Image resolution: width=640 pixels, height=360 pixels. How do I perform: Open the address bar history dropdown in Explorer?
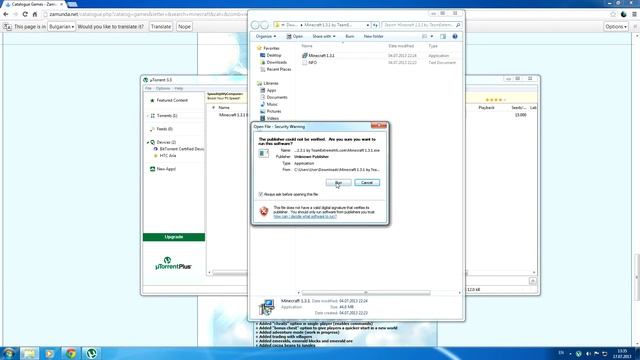pos(368,25)
